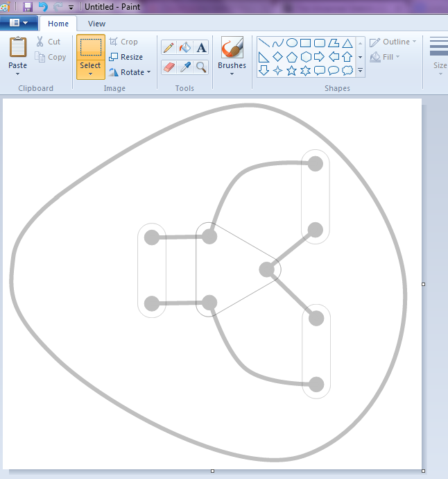
Task: Click the Brushes icon
Action: (x=232, y=47)
